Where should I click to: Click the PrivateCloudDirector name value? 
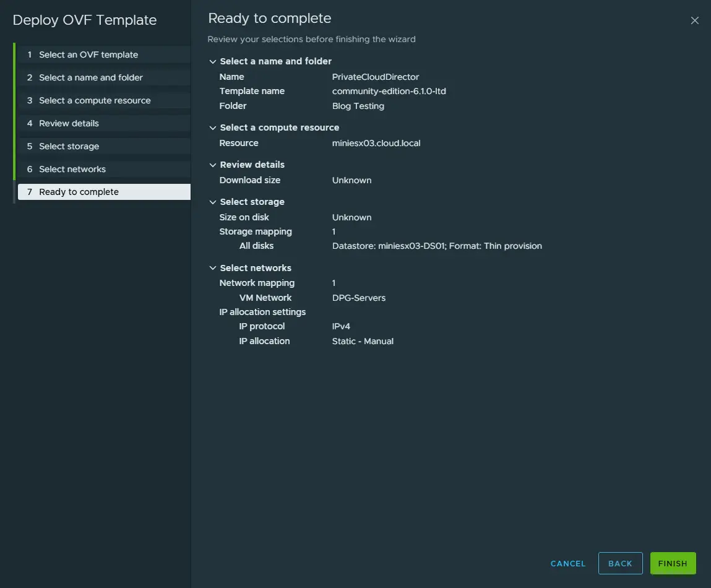tap(376, 77)
